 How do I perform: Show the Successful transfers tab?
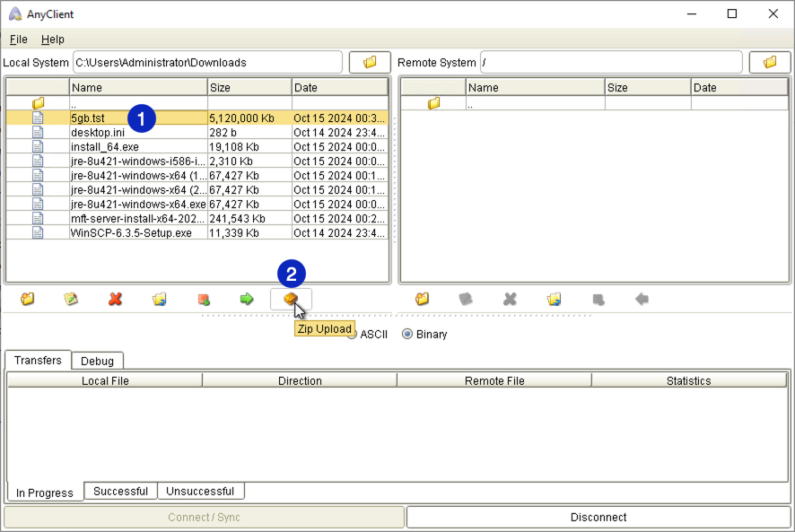(x=120, y=492)
